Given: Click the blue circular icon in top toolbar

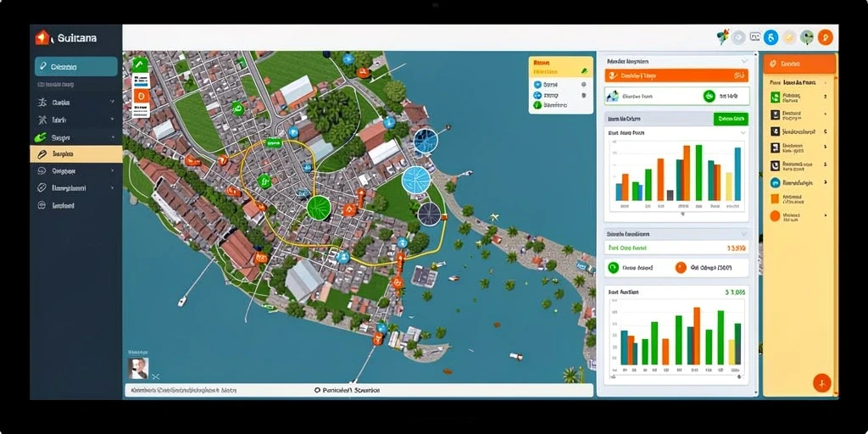Looking at the screenshot, I should pos(771,37).
